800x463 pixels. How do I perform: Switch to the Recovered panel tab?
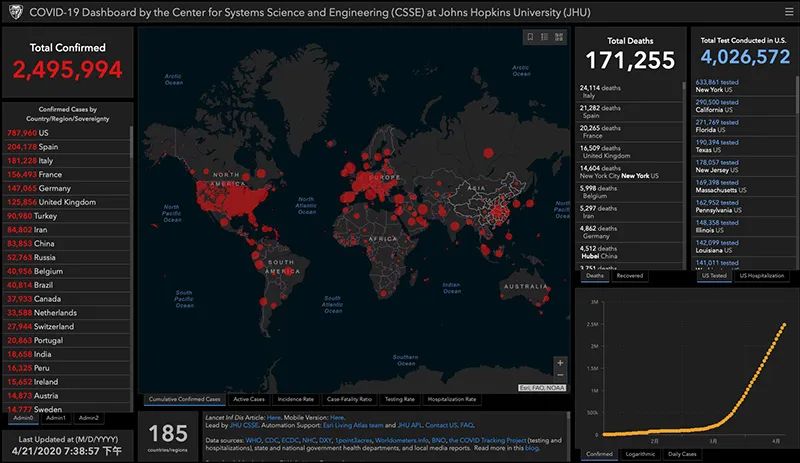click(629, 275)
